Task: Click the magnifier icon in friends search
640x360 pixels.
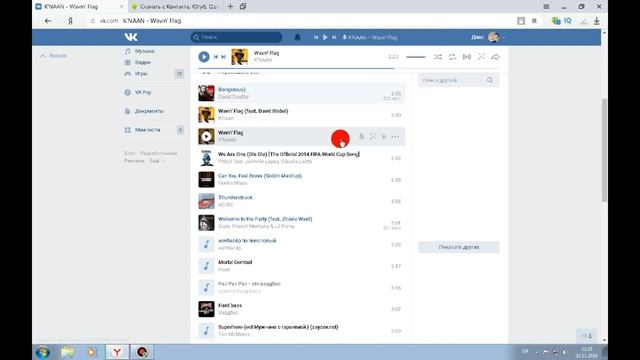Action: [490, 80]
